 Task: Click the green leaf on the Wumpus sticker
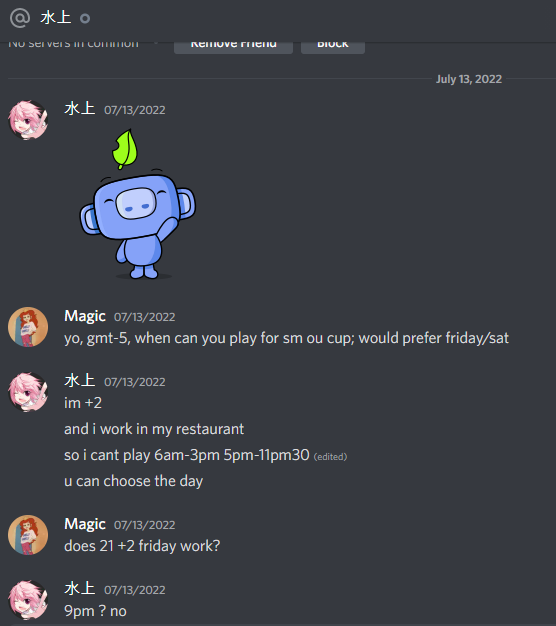(x=125, y=149)
